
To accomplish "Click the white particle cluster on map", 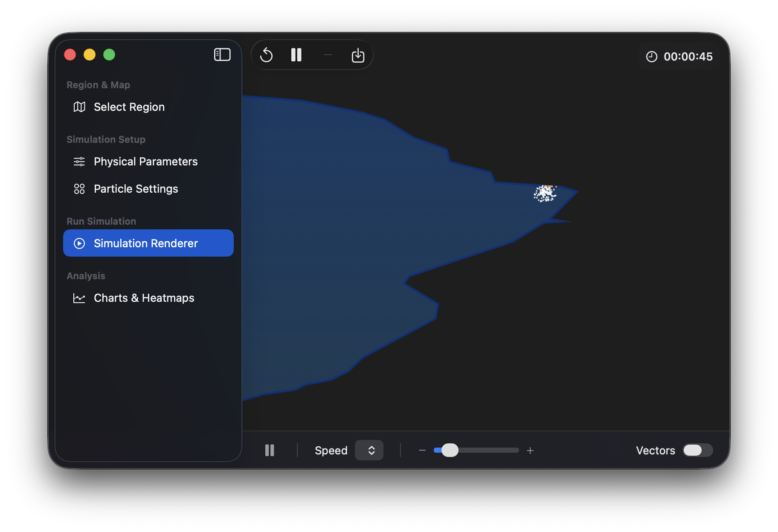I will 545,194.
